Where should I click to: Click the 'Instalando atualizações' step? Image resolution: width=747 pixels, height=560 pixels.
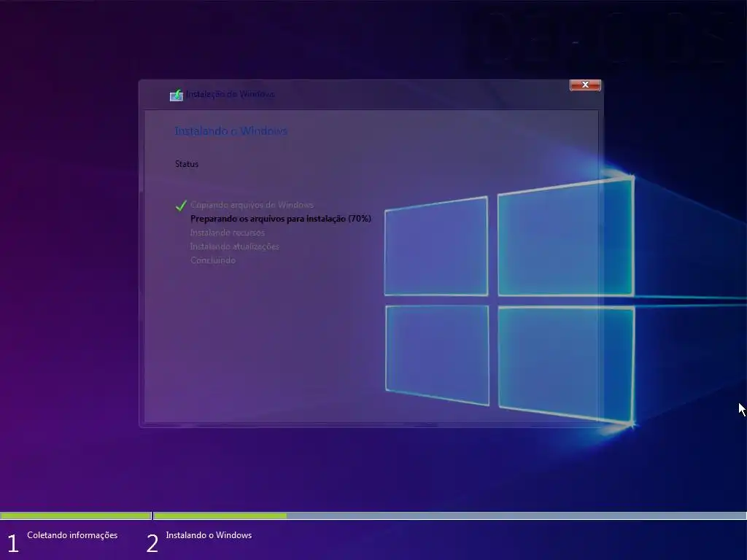[x=234, y=246]
